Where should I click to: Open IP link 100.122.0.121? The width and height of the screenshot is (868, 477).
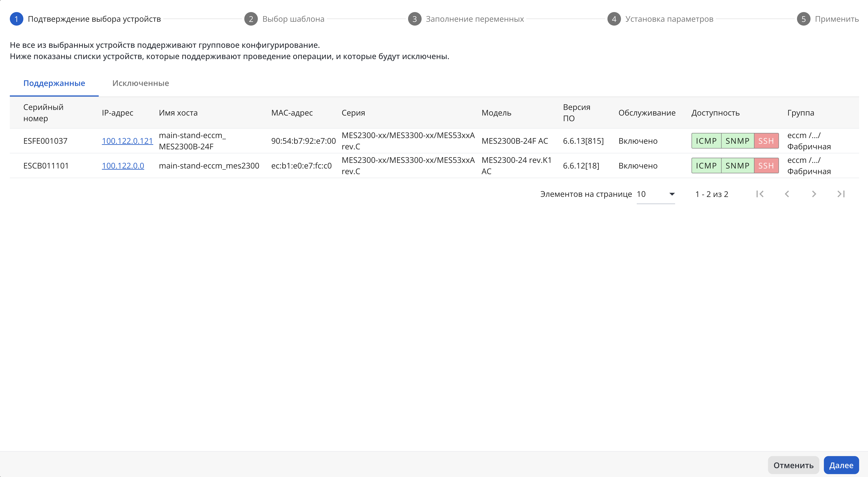point(127,141)
